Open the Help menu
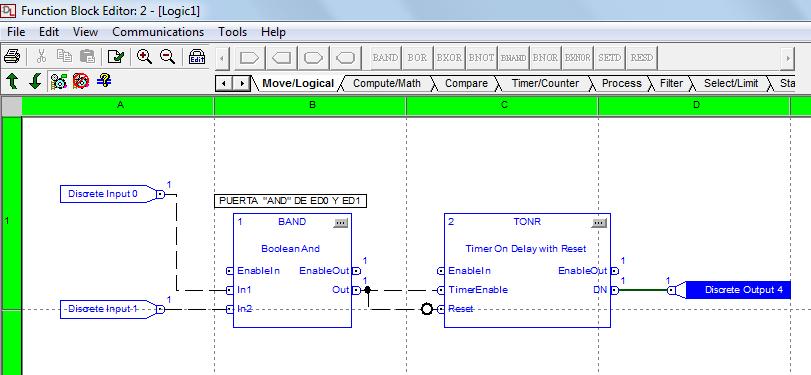The width and height of the screenshot is (811, 375). [x=273, y=32]
